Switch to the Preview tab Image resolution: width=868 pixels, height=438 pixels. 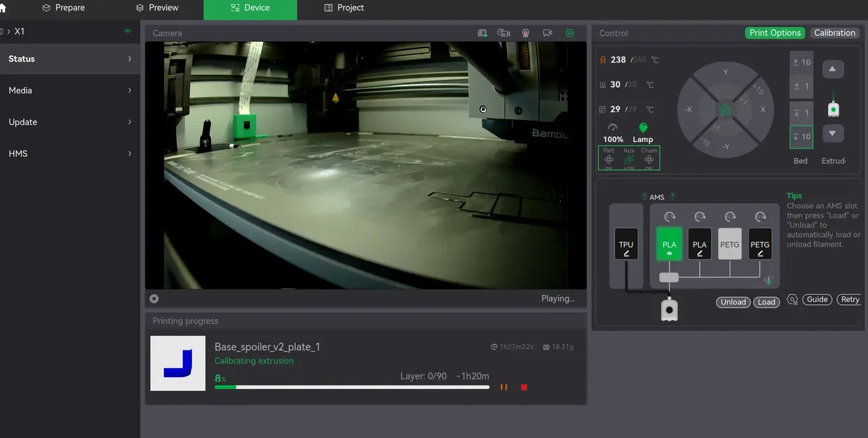click(x=157, y=8)
